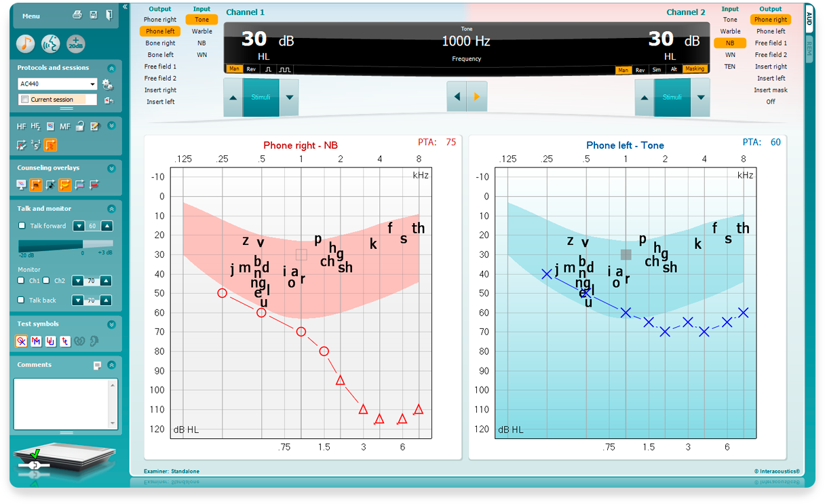
Task: Toggle the +20dB extended range icon
Action: point(75,43)
